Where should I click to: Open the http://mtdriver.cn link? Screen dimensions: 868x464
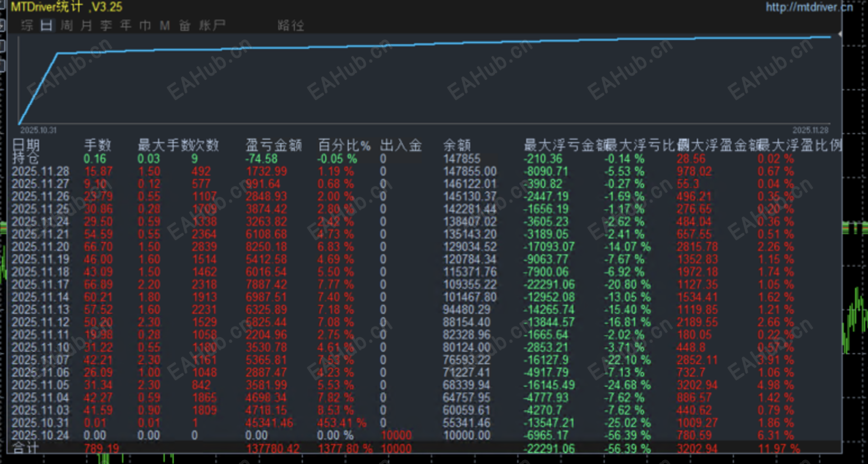[809, 7]
